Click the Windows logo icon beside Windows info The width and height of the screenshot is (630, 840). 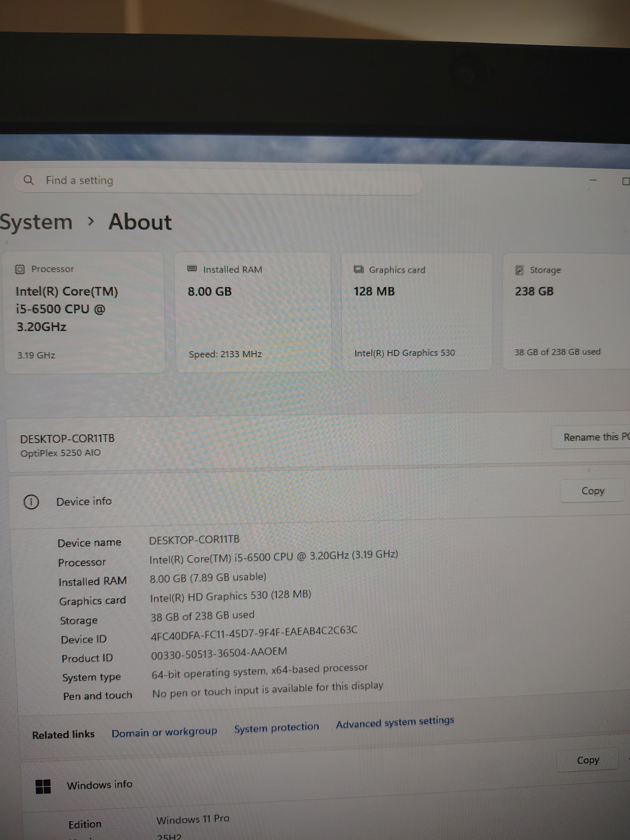[43, 786]
